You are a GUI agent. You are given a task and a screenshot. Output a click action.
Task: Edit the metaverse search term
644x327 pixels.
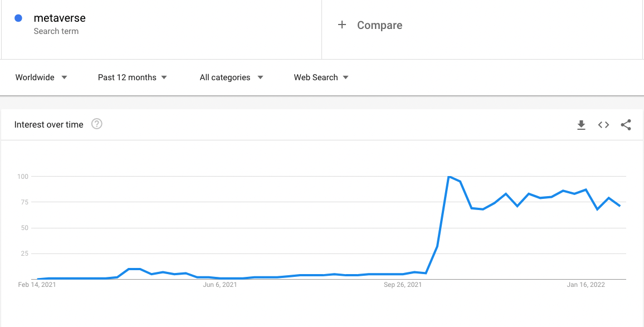(60, 18)
